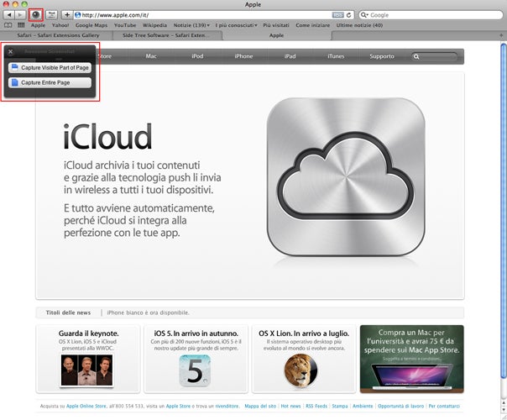Click the Apple site search box
Viewport: 507px width, 420px height.
(x=435, y=56)
